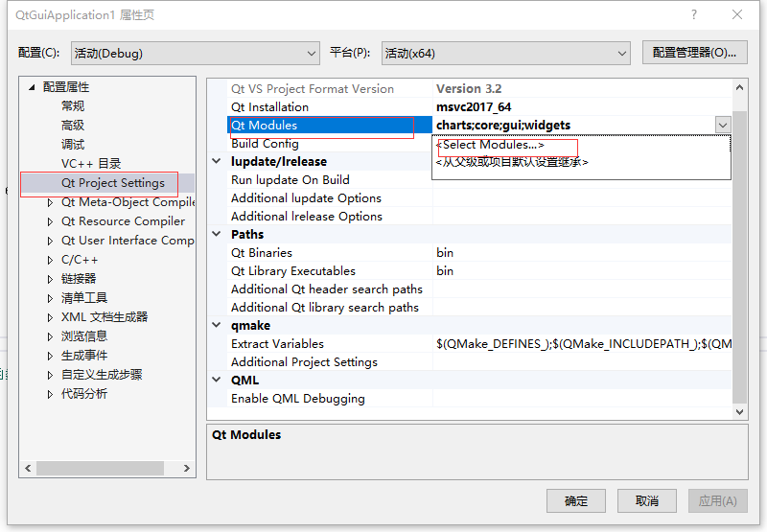Screen dimensions: 767x532
Task: Click the property grid vertical scrollbar thumb
Action: (739, 257)
